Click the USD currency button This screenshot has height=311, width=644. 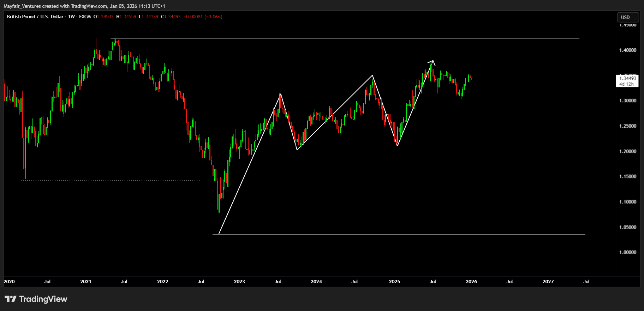coord(628,17)
